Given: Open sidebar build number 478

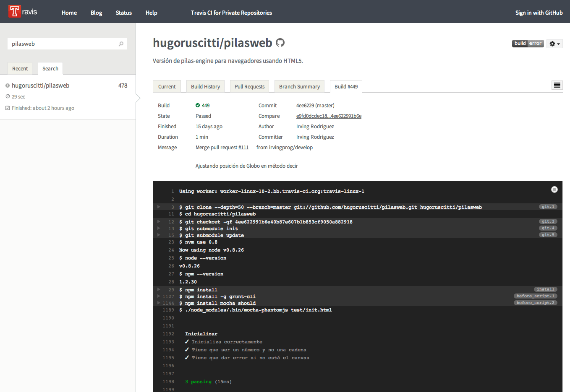Looking at the screenshot, I should 123,86.
